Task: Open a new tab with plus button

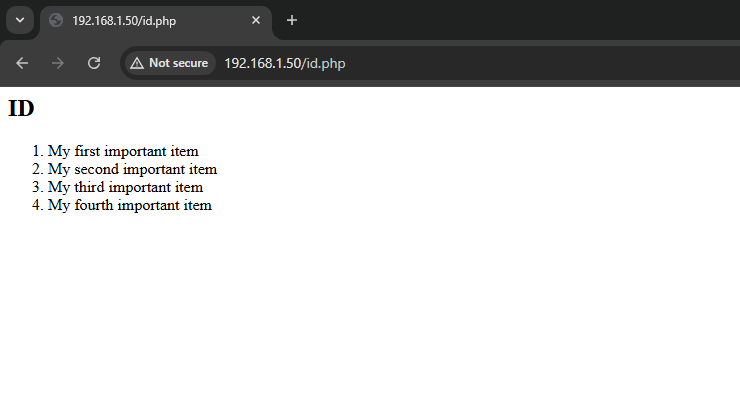Action: point(292,20)
